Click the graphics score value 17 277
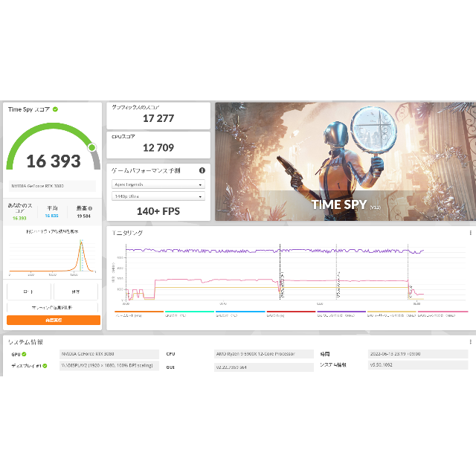The width and height of the screenshot is (476, 476). pos(158,118)
